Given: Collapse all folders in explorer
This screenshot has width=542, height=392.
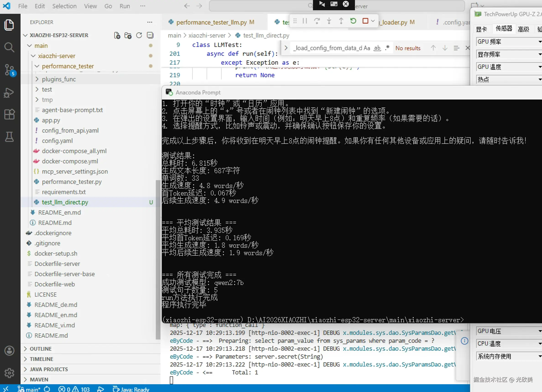Looking at the screenshot, I should coord(150,35).
